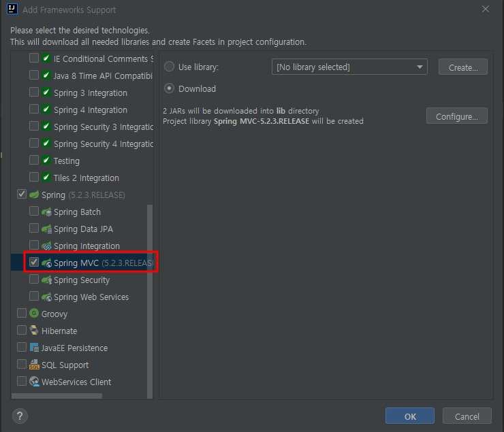Screen dimensions: 504x432
Task: Enable Spring Security 4 Integration checkbox
Action: [34, 143]
